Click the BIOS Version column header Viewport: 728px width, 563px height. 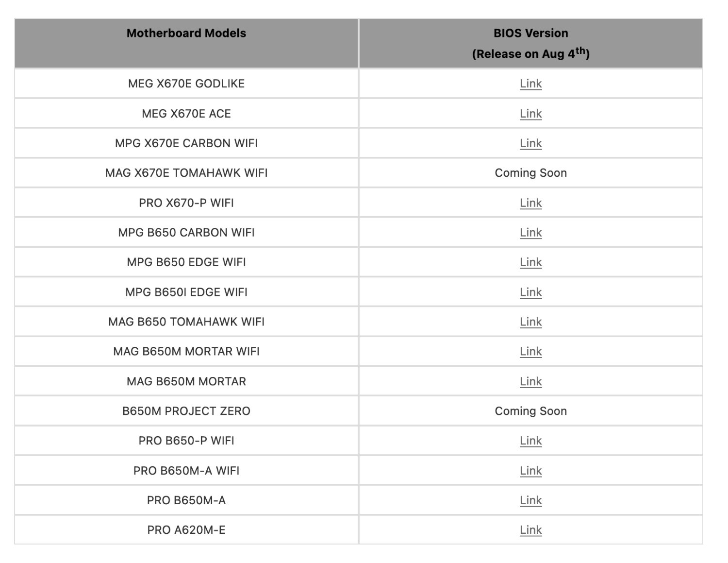(x=531, y=43)
